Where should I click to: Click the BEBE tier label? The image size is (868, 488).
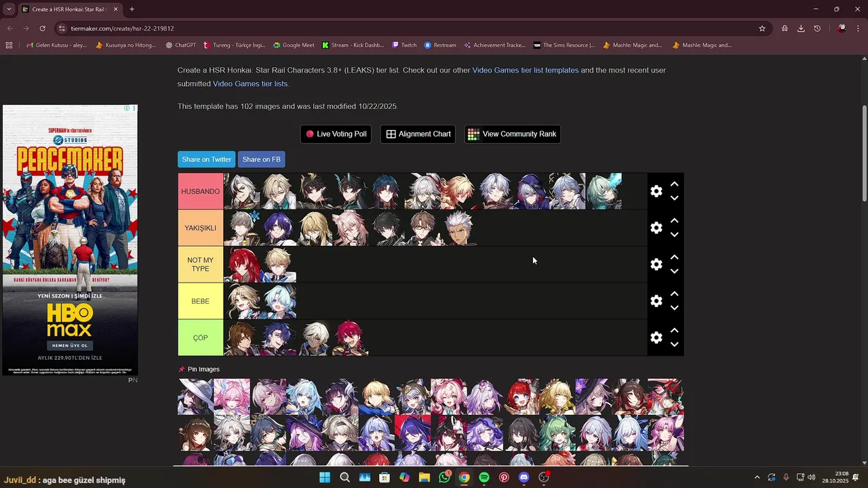(200, 301)
